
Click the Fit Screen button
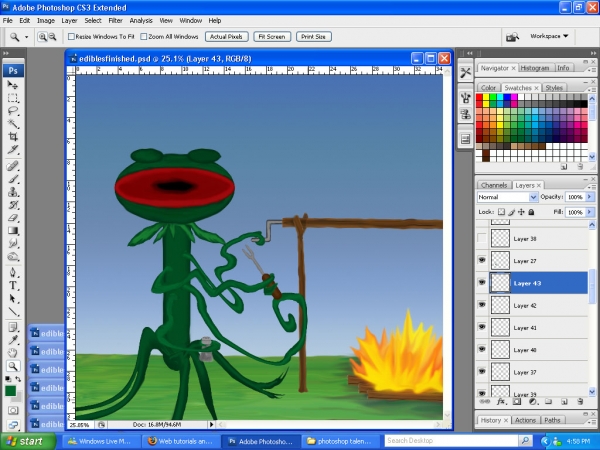(x=272, y=37)
